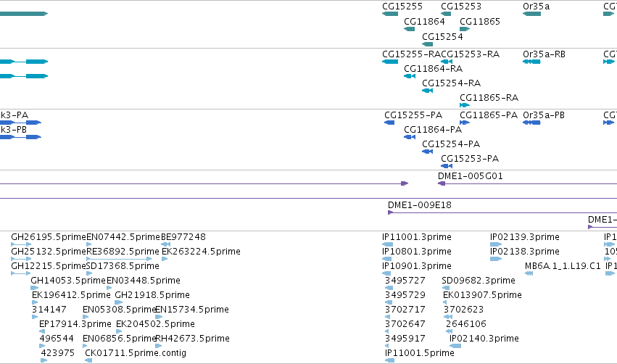Select the EN15734.5prime EST

tap(159, 317)
